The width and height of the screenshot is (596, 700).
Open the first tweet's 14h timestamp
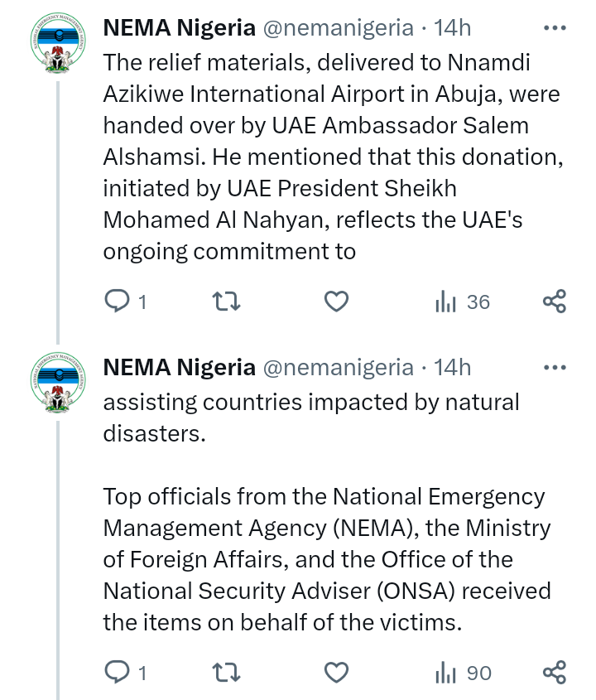click(453, 27)
